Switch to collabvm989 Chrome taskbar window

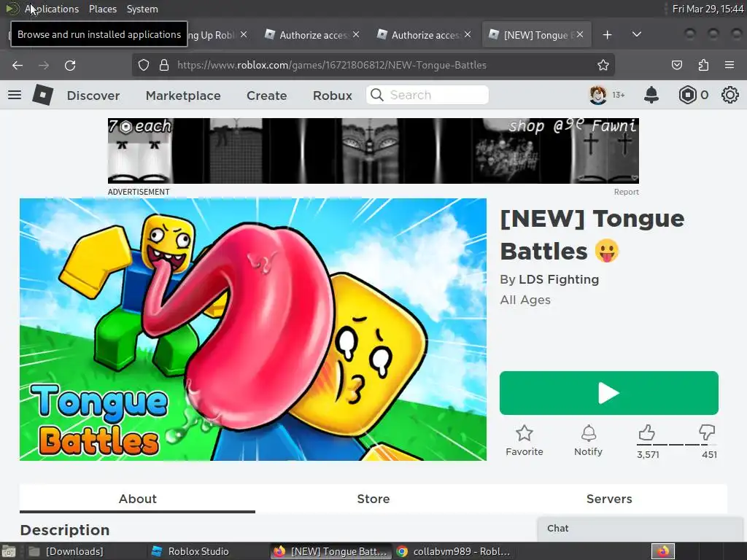[x=453, y=551]
